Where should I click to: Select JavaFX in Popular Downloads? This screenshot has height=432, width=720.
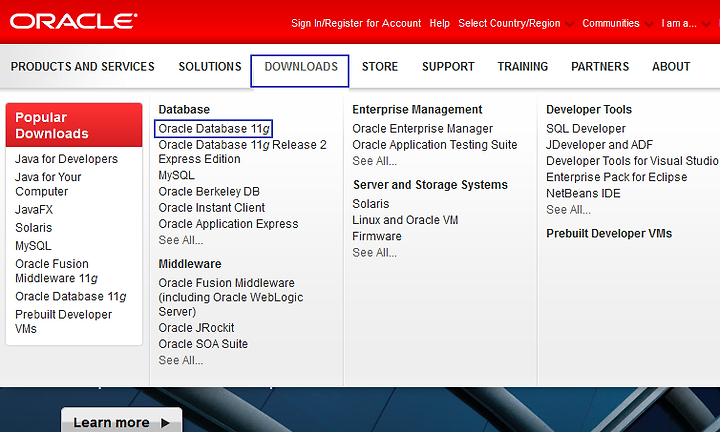(x=34, y=210)
